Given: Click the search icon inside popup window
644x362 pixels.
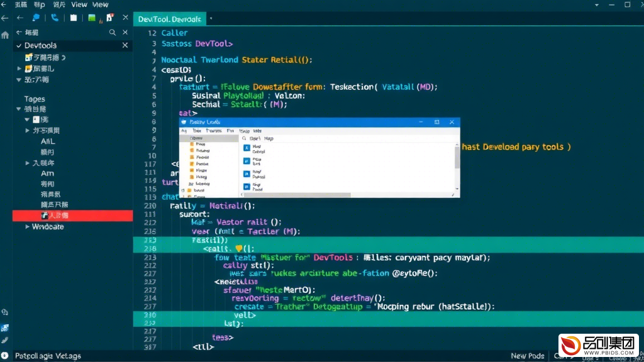Looking at the screenshot, I should (x=245, y=138).
